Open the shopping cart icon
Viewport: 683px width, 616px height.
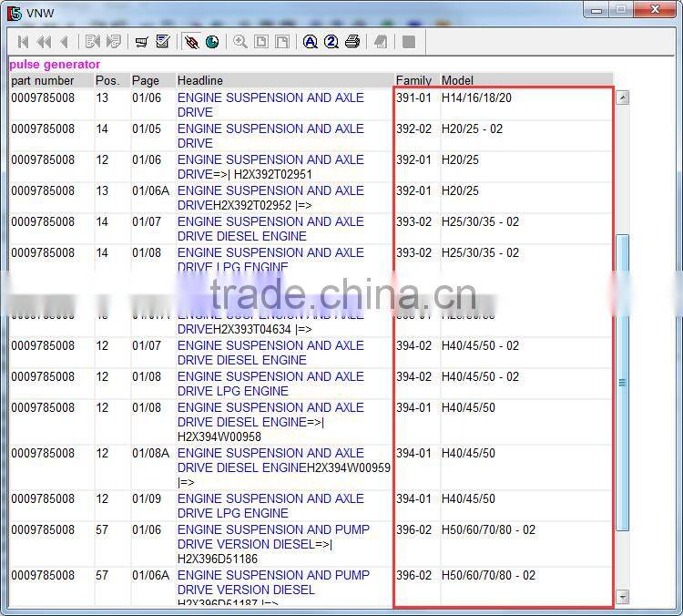pyautogui.click(x=141, y=42)
